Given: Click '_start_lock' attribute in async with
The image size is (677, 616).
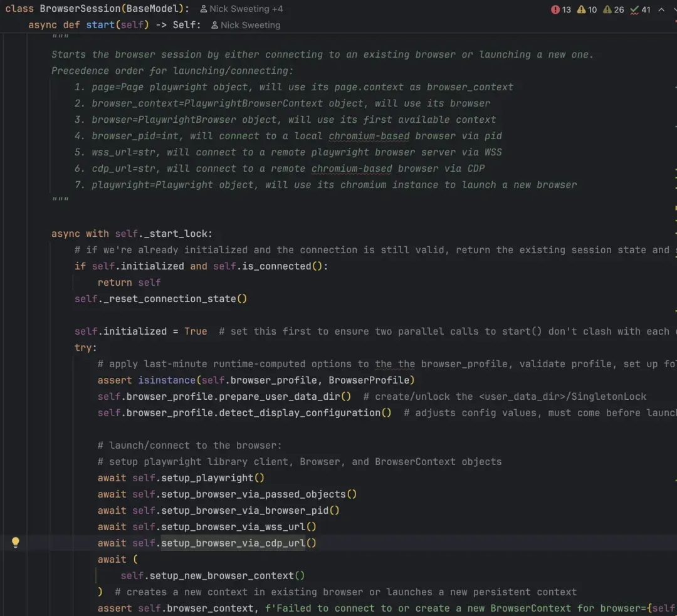Looking at the screenshot, I should [176, 234].
